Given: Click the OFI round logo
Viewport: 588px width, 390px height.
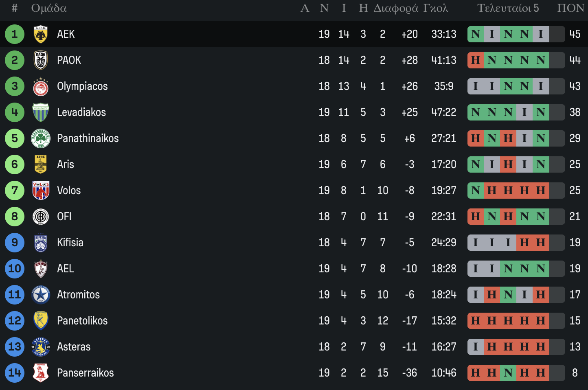Looking at the screenshot, I should [x=40, y=217].
